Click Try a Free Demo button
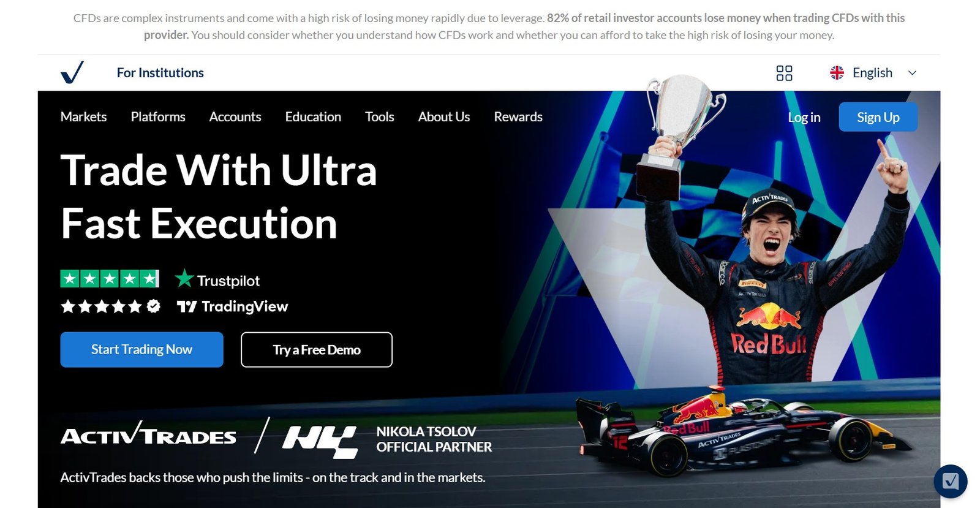 (x=317, y=350)
